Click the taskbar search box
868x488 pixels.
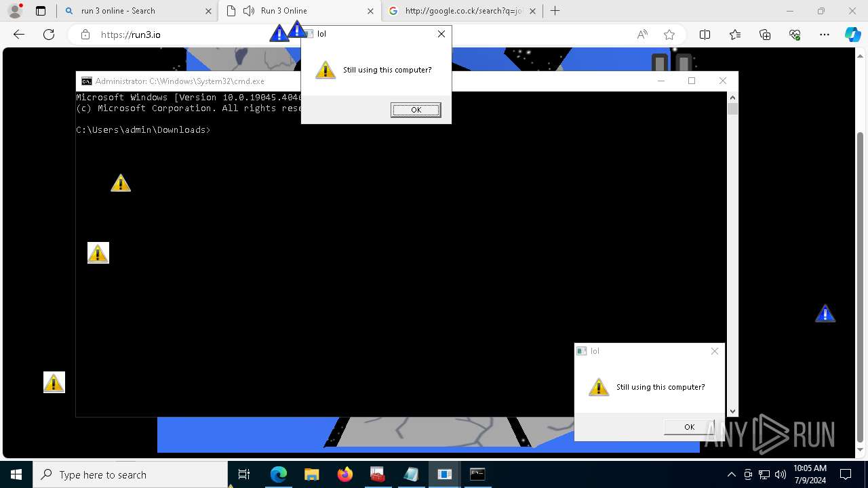click(130, 474)
